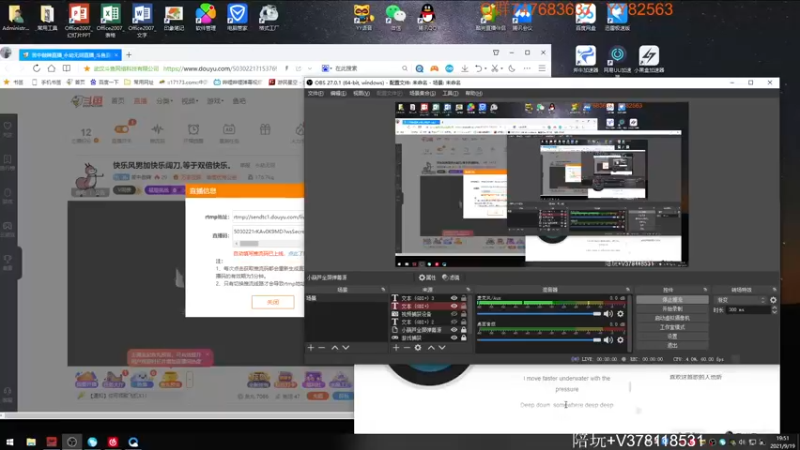Move scene down in OBS scenes panel
800x450 pixels.
[346, 347]
